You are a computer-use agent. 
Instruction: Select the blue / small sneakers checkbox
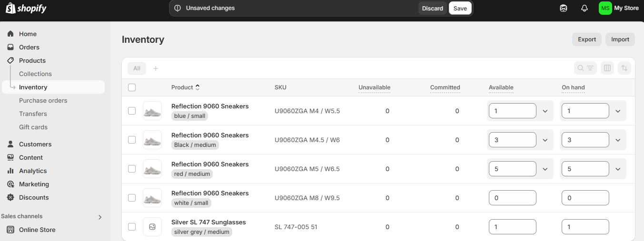point(132,111)
